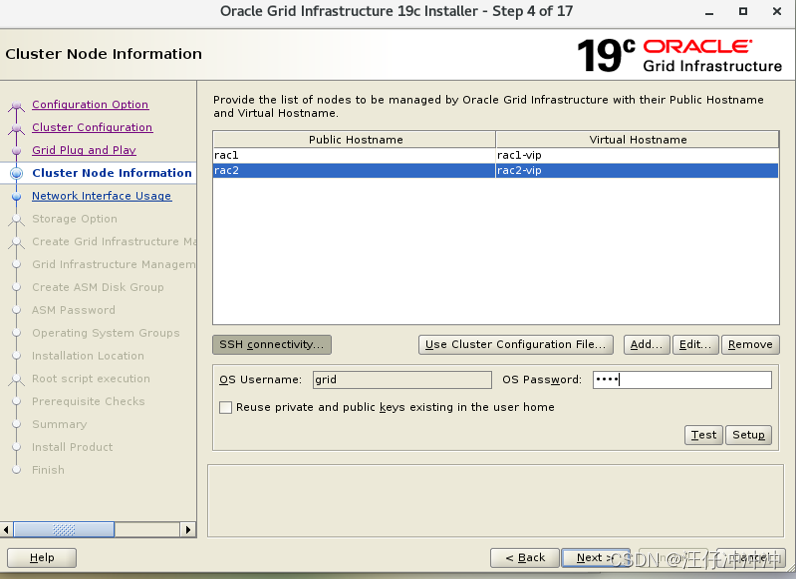Screen dimensions: 796x579
Task: Click the Finish step label
Action: [48, 470]
